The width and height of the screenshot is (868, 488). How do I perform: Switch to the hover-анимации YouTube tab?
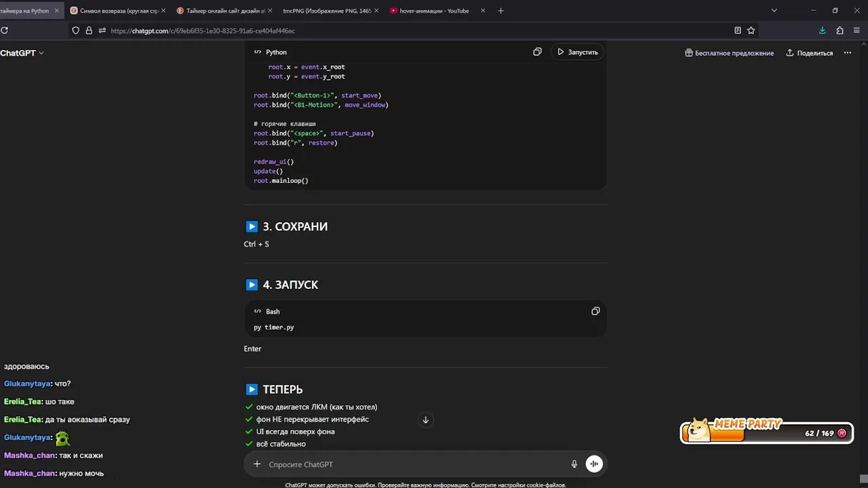[434, 11]
